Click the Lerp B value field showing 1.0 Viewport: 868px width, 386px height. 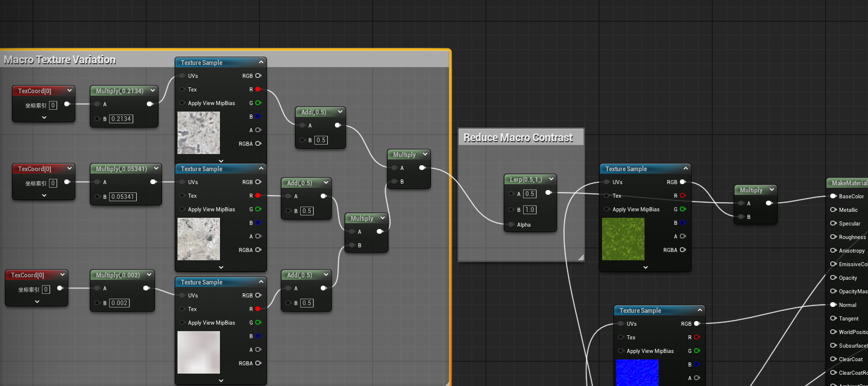(x=530, y=210)
